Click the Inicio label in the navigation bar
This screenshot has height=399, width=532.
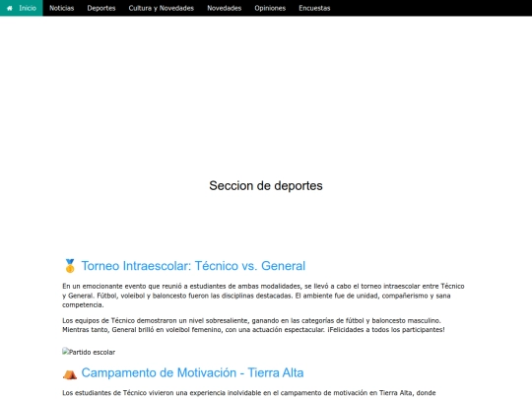[x=28, y=8]
